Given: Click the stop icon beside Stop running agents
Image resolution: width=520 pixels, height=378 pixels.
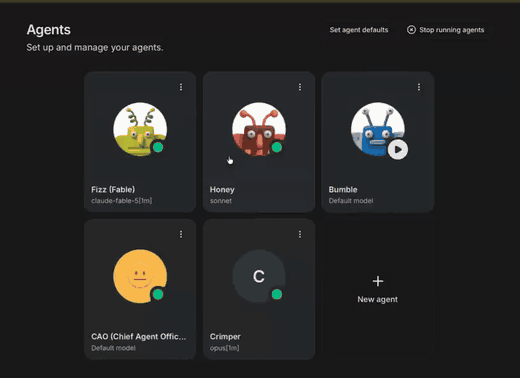Looking at the screenshot, I should coord(411,30).
